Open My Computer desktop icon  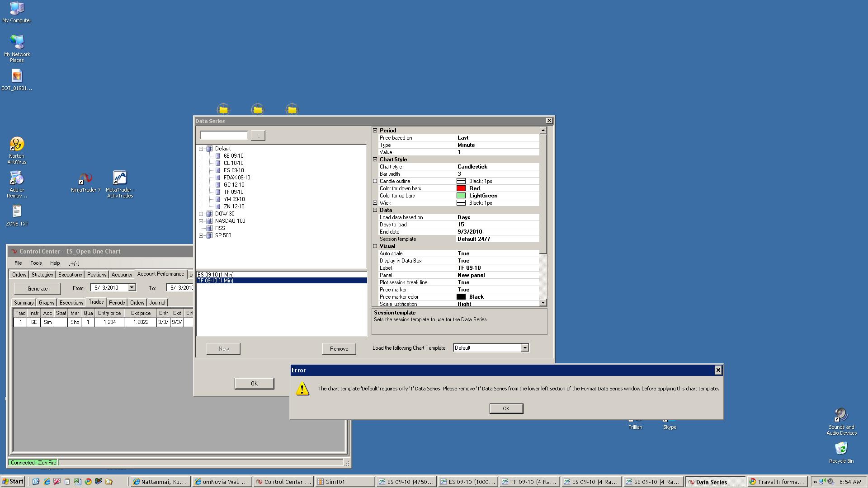[x=17, y=9]
